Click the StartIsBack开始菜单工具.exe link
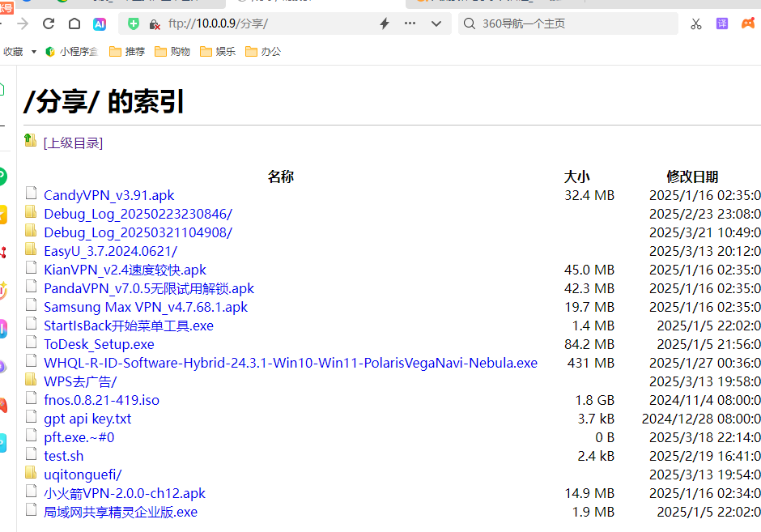The height and width of the screenshot is (532, 761). point(129,326)
